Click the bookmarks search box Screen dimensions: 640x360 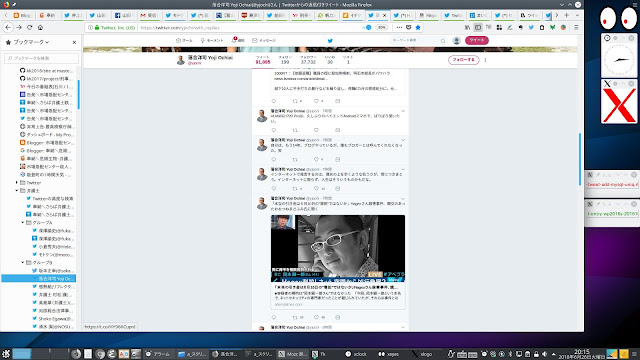pos(41,58)
